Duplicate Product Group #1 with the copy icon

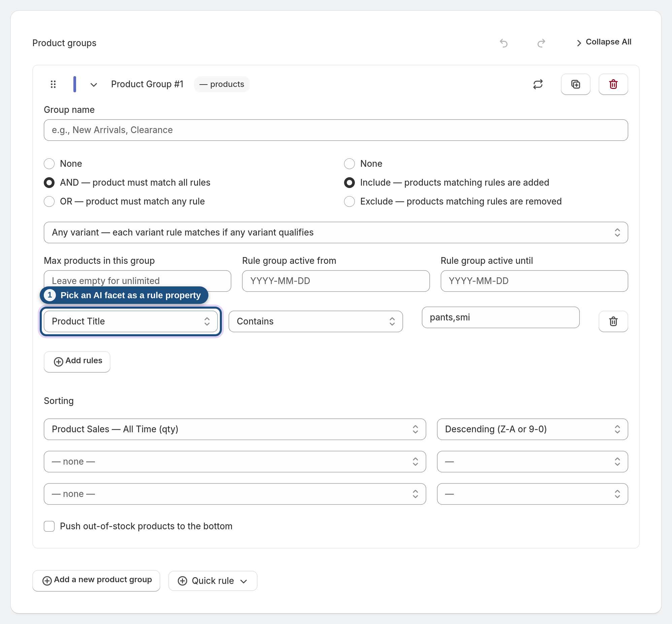pos(575,84)
